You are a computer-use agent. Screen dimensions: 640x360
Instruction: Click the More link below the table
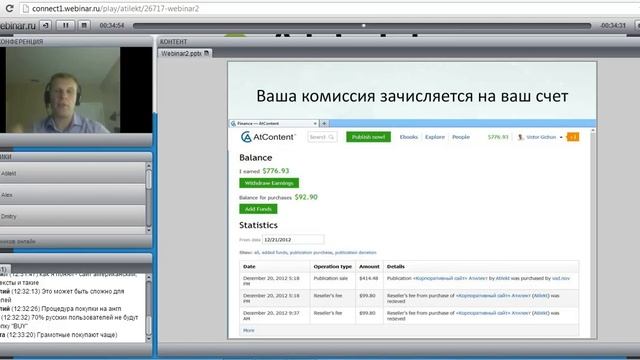click(x=249, y=330)
